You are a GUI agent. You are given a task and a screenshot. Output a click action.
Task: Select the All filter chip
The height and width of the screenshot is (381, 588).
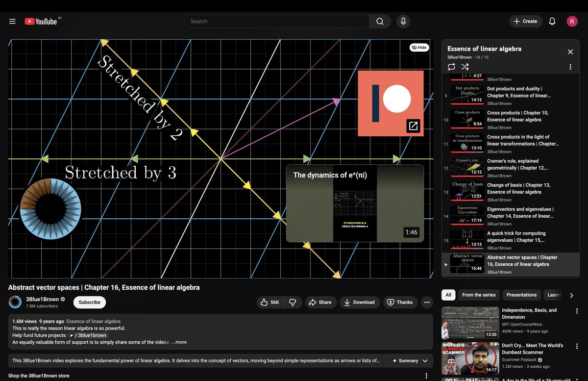tap(448, 295)
